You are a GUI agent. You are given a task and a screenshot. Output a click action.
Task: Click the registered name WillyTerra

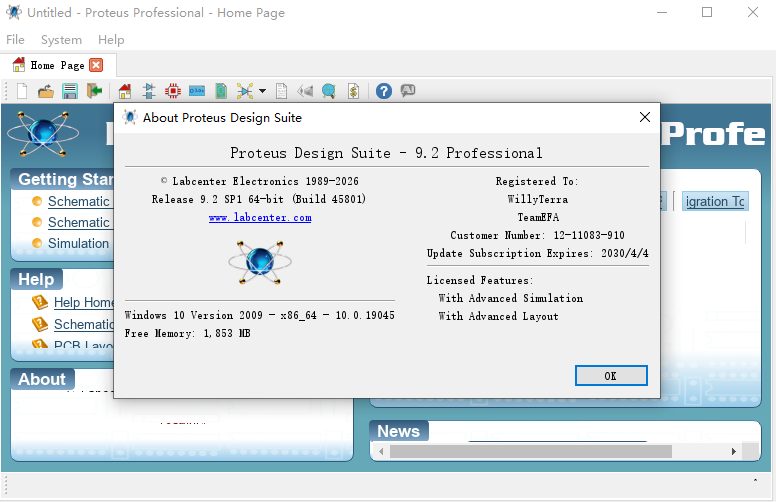coord(538,199)
